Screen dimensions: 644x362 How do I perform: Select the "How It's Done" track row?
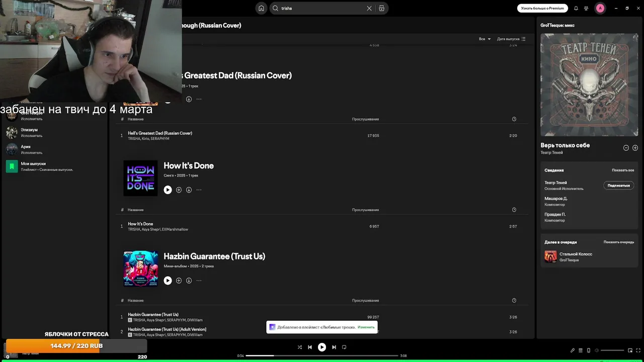[x=322, y=226]
